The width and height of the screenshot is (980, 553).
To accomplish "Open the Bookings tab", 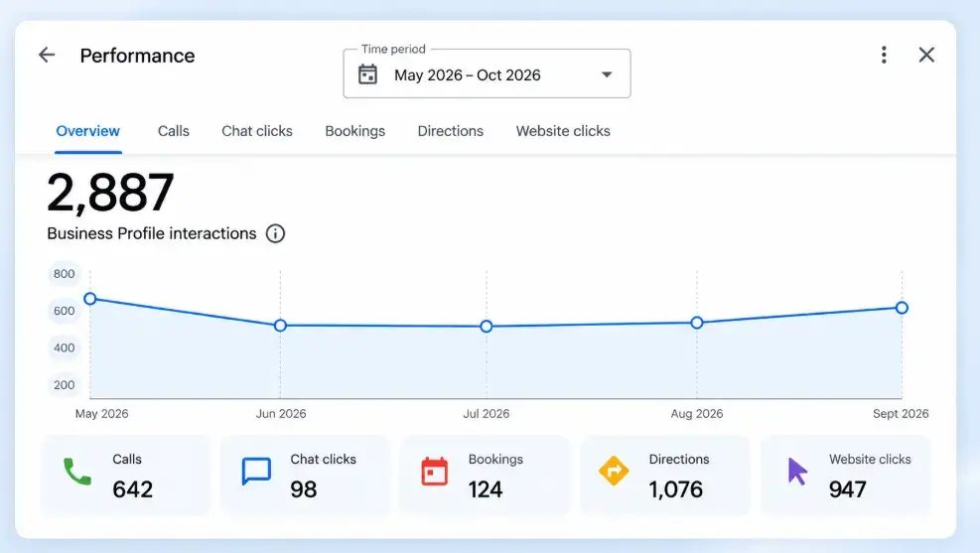I will tap(355, 131).
